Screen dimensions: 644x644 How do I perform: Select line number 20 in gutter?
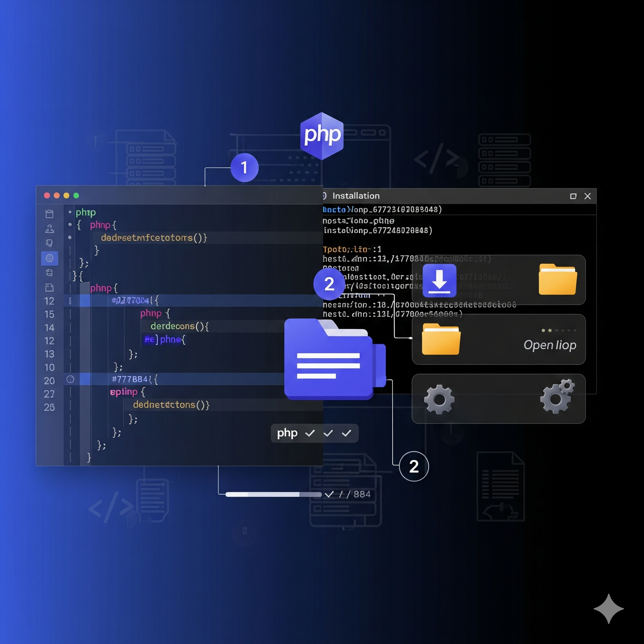(x=49, y=381)
